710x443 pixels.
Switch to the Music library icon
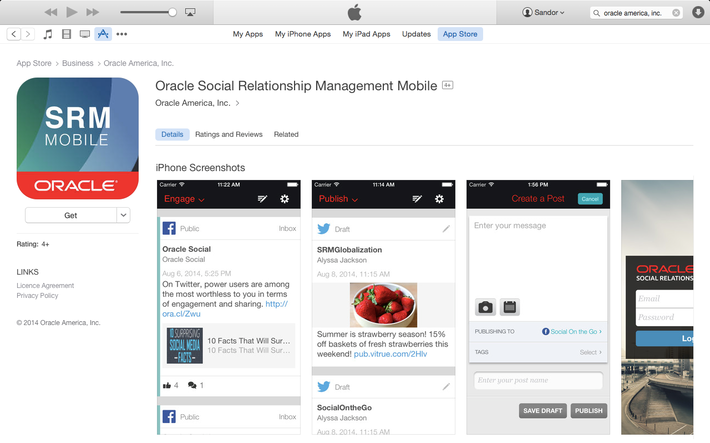pos(48,34)
